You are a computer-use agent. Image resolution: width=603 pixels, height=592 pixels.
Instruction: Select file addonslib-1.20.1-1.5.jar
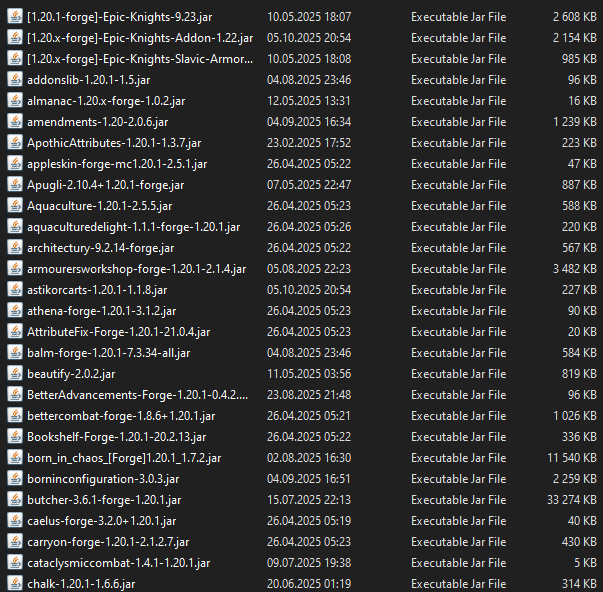click(x=88, y=80)
